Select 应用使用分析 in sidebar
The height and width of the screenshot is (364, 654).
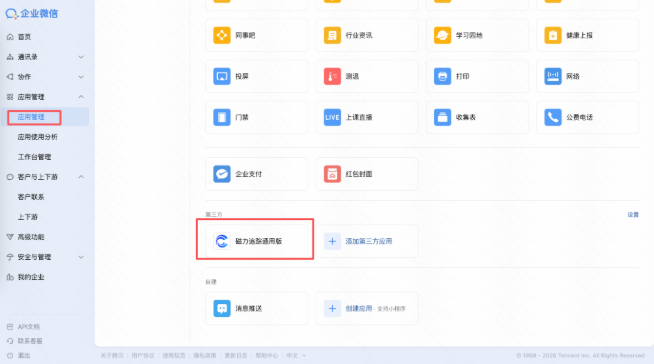[x=38, y=137]
